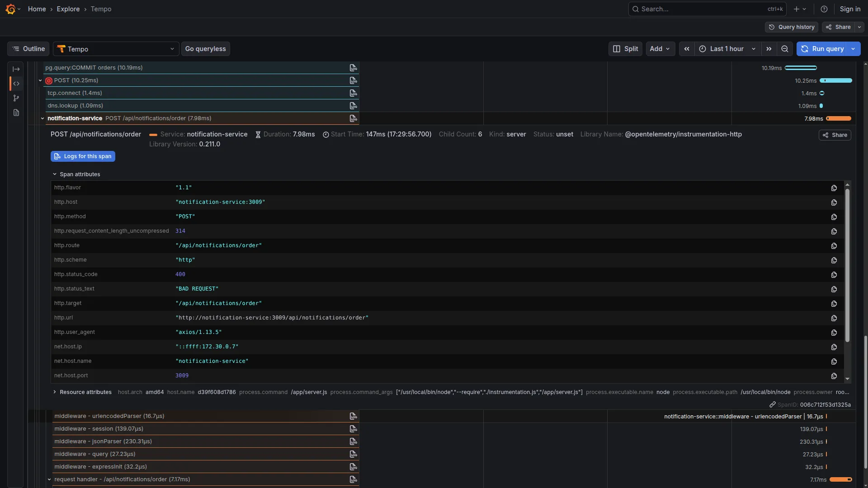Click Logs for this span

click(83, 156)
